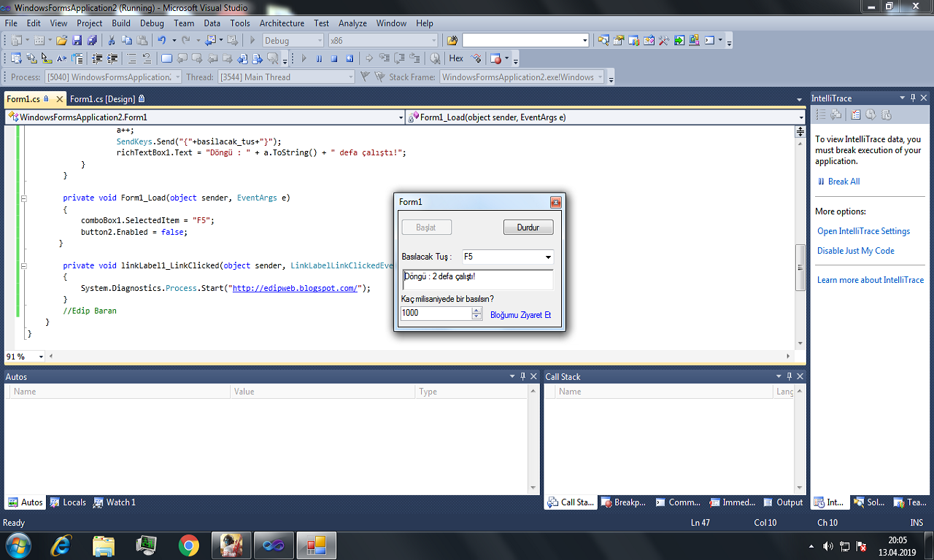934x560 pixels.
Task: Click the Save floppy disk icon
Action: click(x=77, y=41)
